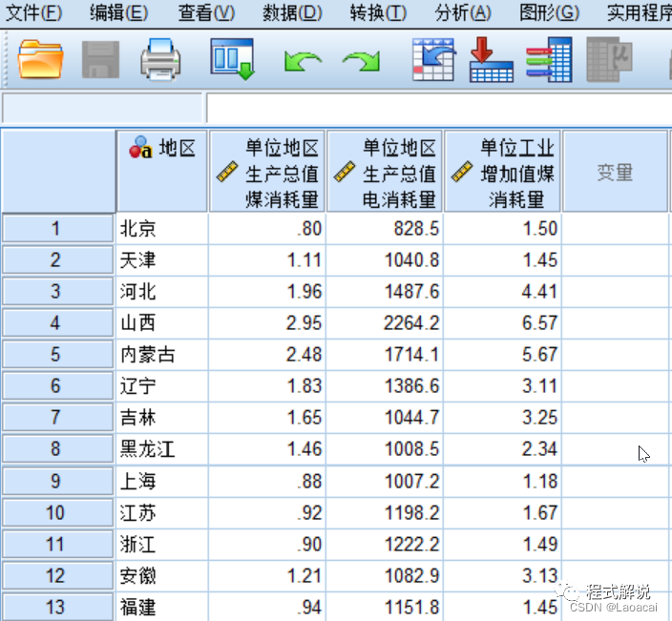Select the 地区 column header

tap(161, 171)
